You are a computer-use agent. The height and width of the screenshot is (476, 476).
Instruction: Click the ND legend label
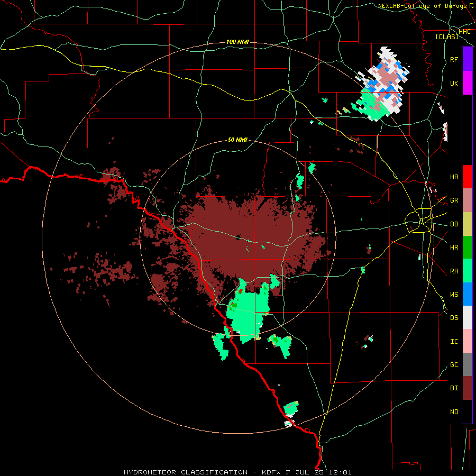[454, 412]
